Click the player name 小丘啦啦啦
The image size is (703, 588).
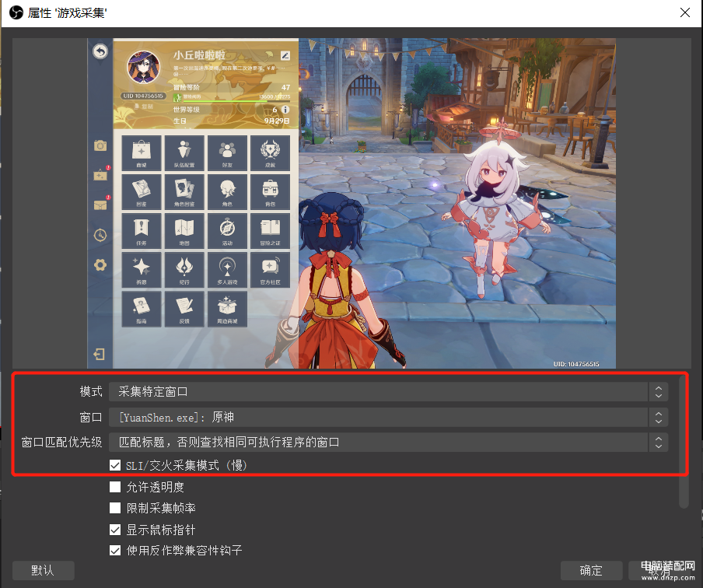(199, 55)
